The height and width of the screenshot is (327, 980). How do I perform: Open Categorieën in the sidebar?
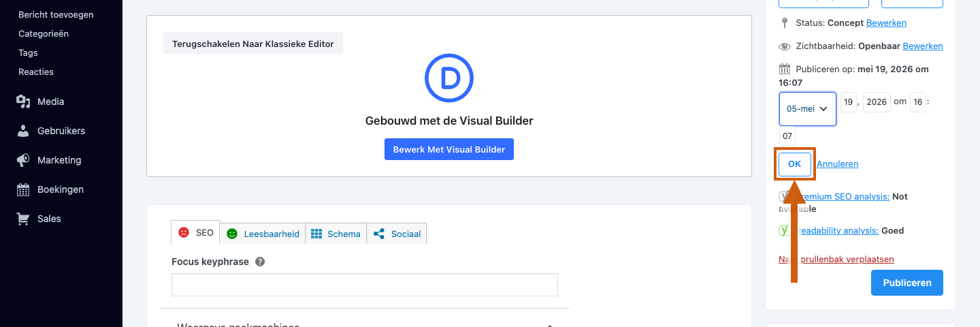(x=44, y=33)
